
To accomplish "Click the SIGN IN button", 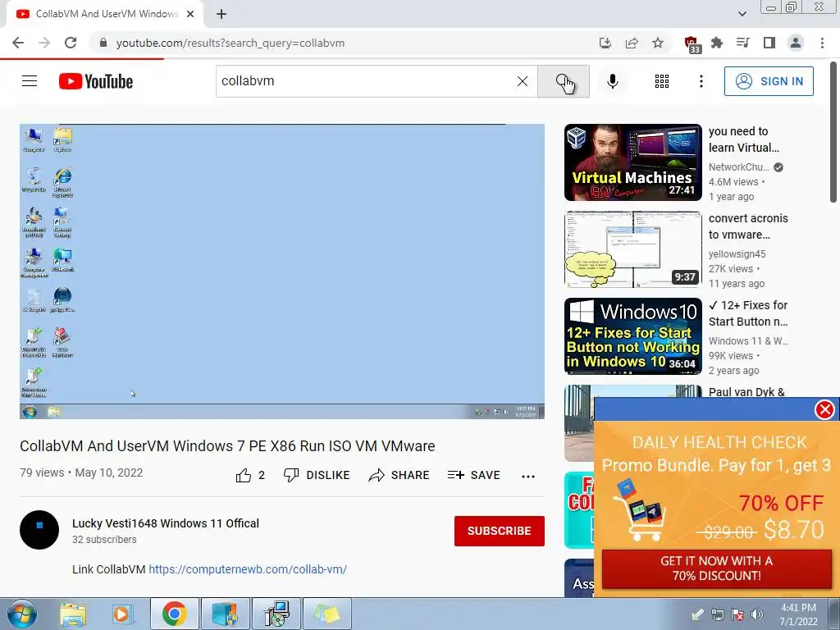I will tap(769, 81).
